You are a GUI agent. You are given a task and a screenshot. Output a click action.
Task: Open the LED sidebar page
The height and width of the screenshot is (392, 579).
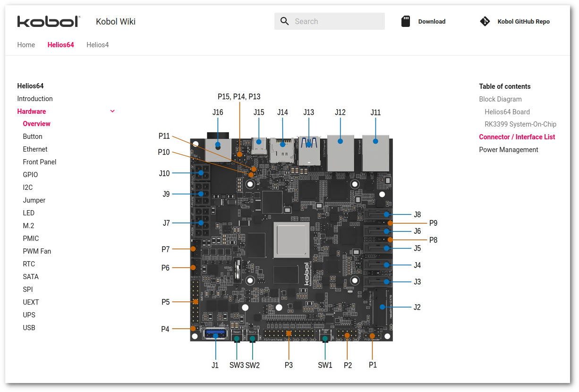click(x=29, y=213)
